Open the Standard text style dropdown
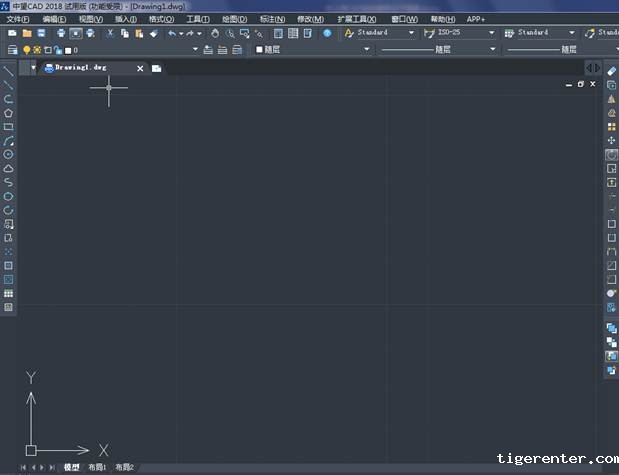This screenshot has height=475, width=619. coord(386,33)
